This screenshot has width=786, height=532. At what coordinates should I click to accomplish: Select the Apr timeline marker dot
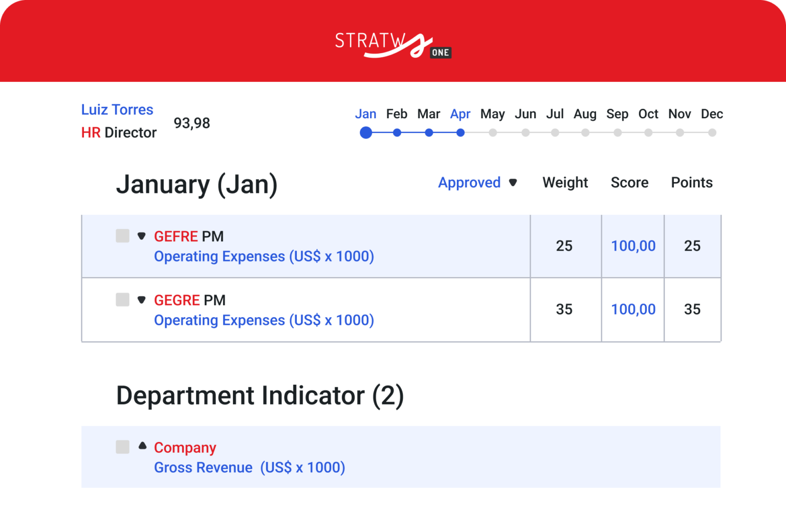click(461, 132)
